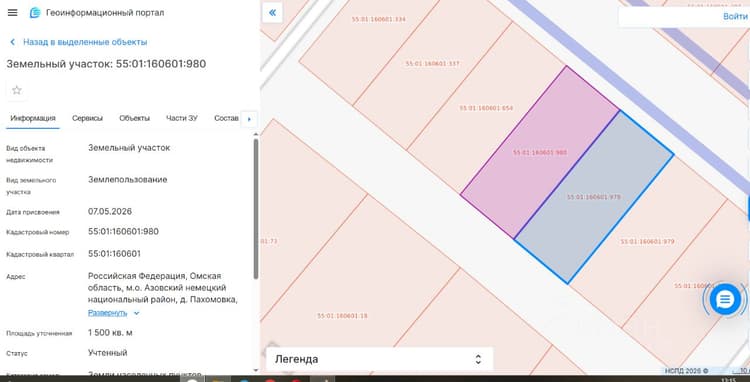Image resolution: width=750 pixels, height=382 pixels.
Task: Click the НСПД 2026 copyright text
Action: [x=686, y=371]
